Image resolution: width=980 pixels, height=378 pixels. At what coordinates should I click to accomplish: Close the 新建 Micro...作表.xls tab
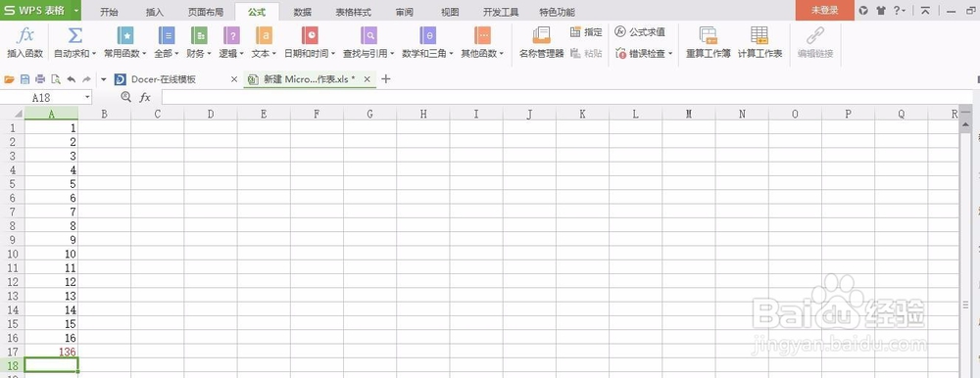(x=367, y=79)
